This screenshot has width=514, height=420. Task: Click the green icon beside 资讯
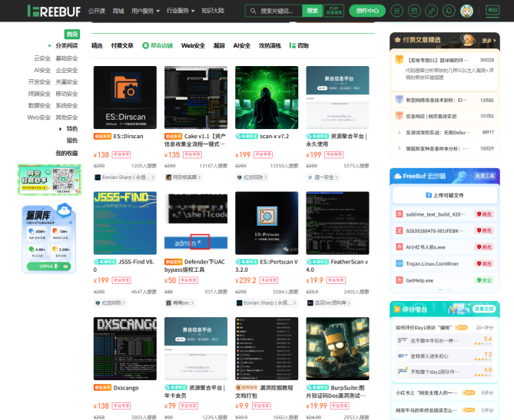pos(293,45)
